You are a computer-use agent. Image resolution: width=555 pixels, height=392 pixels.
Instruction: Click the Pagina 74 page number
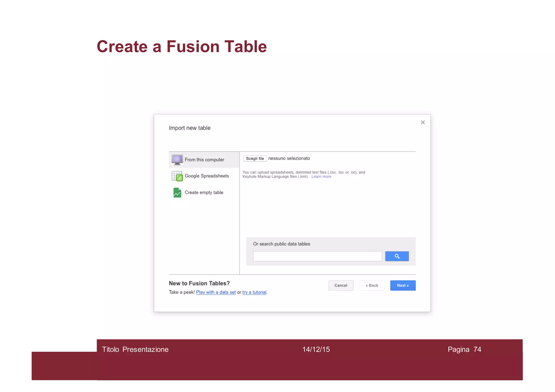tap(464, 349)
